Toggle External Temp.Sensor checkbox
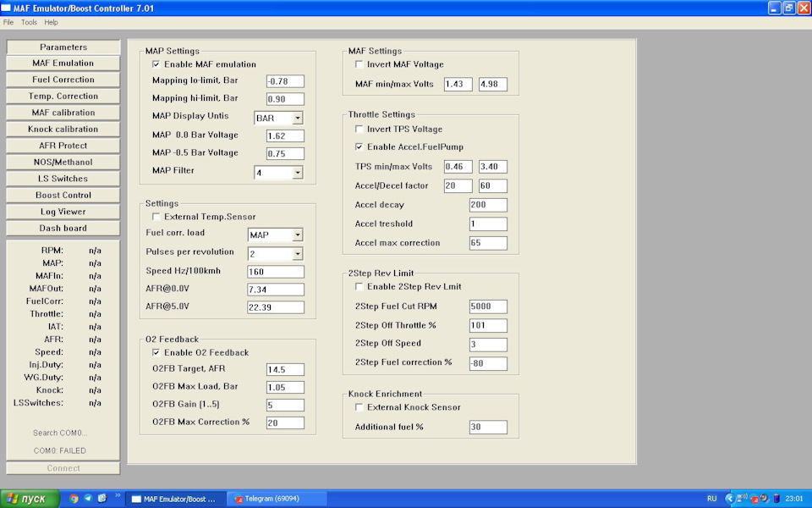812x508 pixels. tap(156, 217)
